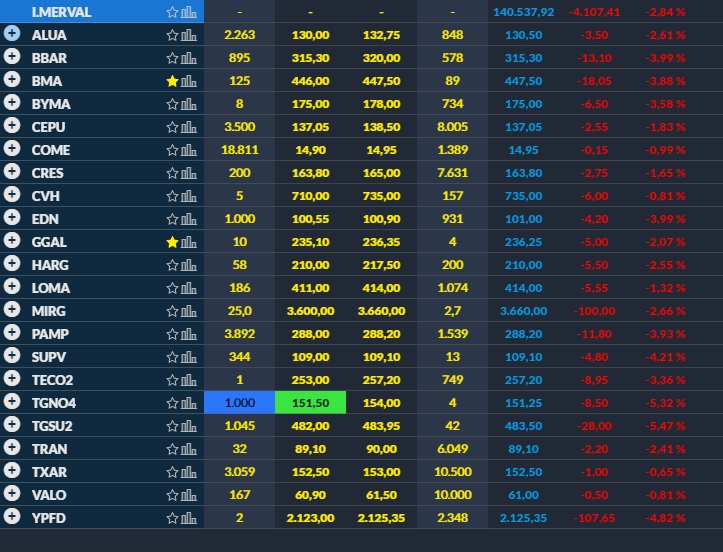Expand the COME row with plus button

pyautogui.click(x=12, y=148)
